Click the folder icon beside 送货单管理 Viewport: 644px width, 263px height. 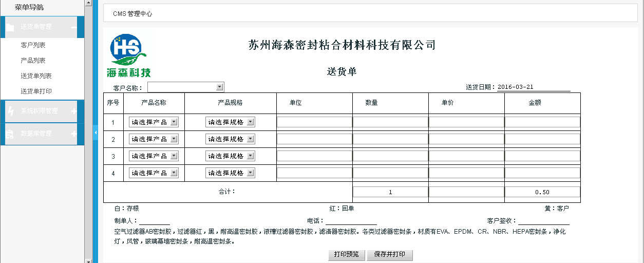point(10,27)
